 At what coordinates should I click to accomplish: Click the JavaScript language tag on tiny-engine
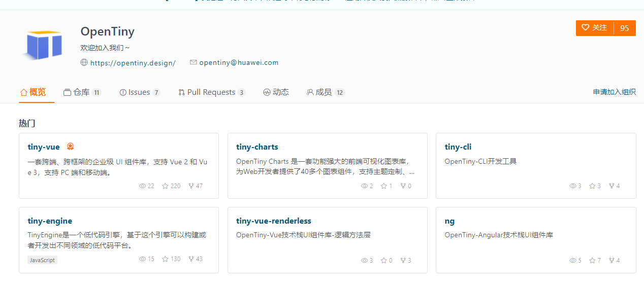click(x=42, y=260)
